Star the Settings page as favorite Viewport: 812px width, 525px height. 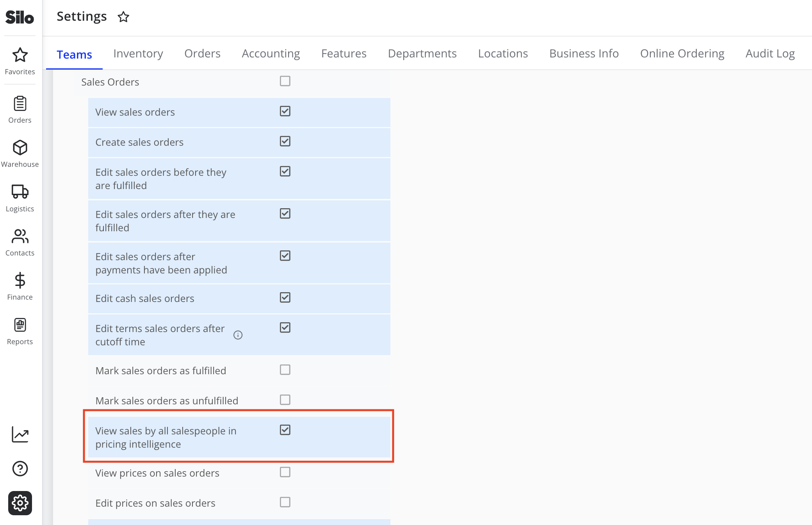pyautogui.click(x=123, y=17)
